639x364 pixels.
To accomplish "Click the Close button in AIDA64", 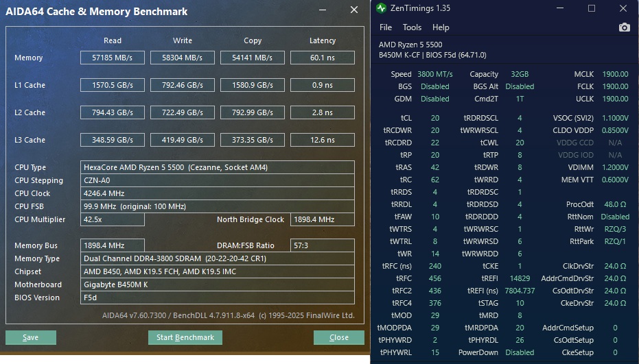I will (x=338, y=337).
